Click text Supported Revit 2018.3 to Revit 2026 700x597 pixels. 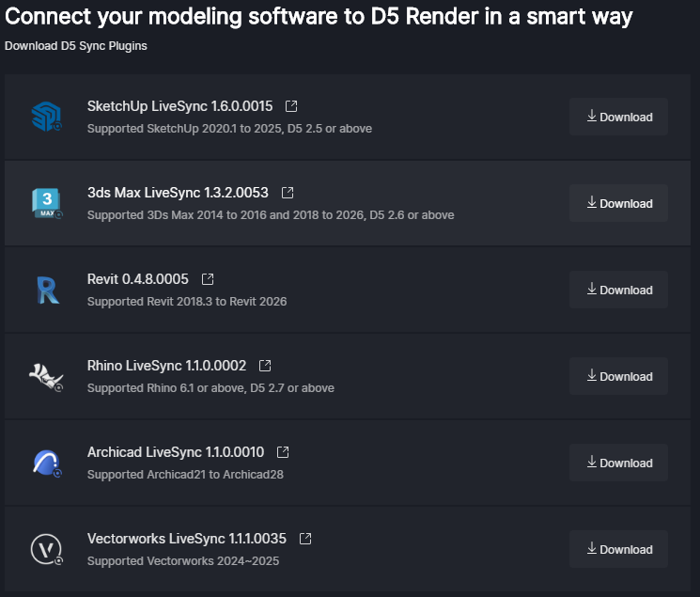pos(187,302)
